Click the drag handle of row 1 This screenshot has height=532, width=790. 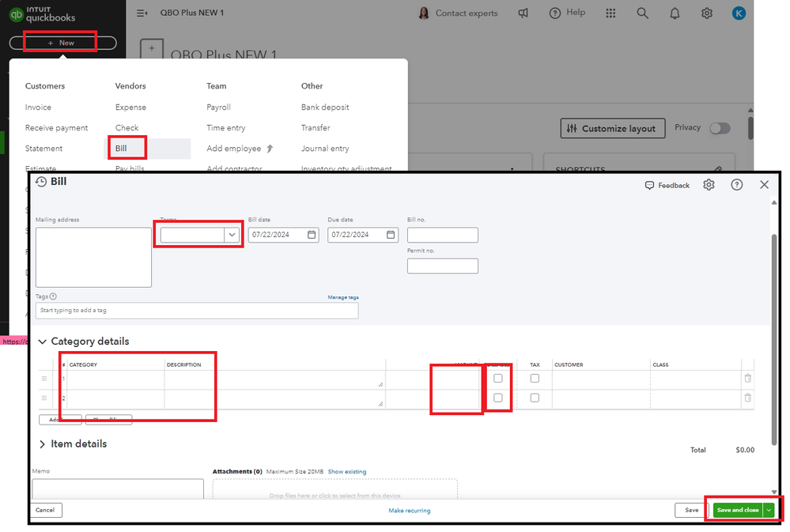click(x=44, y=379)
